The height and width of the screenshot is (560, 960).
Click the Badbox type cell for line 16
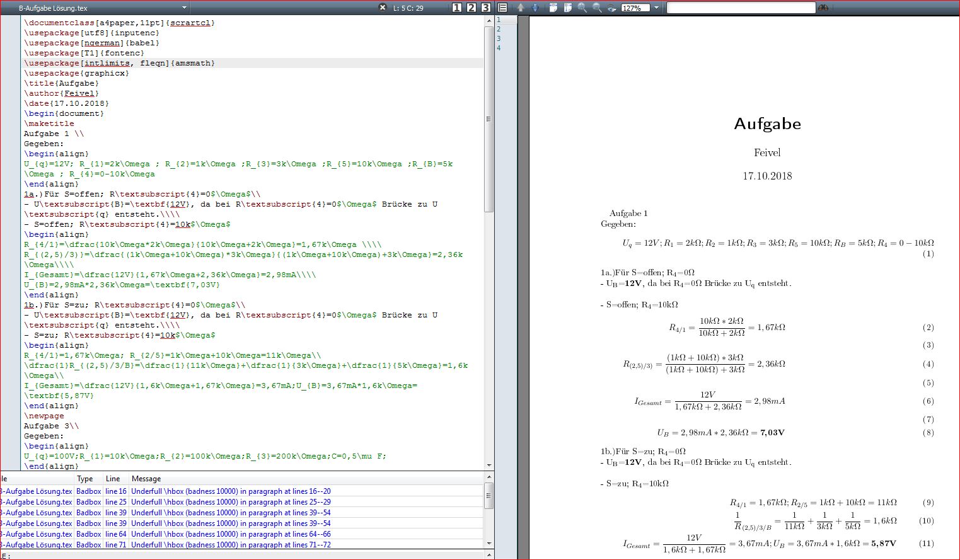[x=89, y=491]
